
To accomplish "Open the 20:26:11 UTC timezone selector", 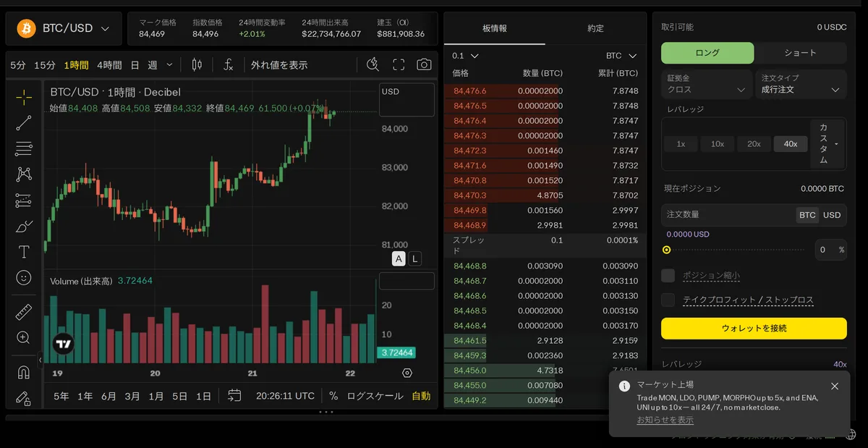I will (x=285, y=396).
